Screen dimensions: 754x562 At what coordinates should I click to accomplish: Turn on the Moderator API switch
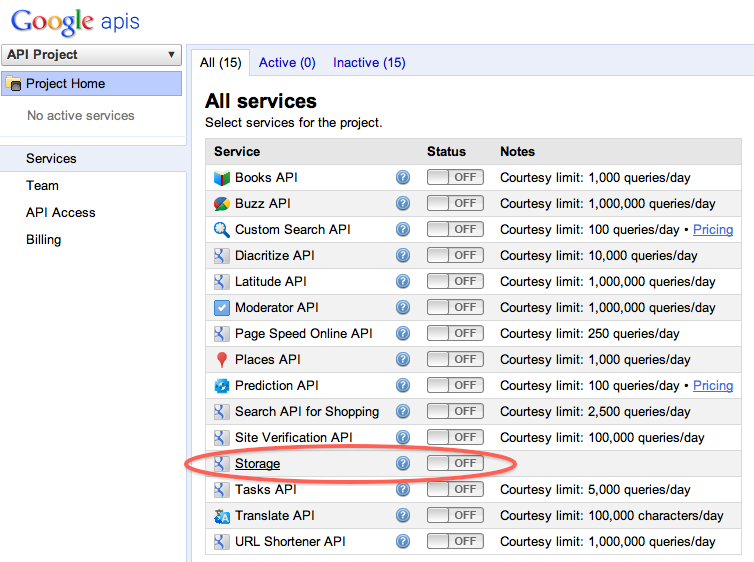(x=455, y=307)
